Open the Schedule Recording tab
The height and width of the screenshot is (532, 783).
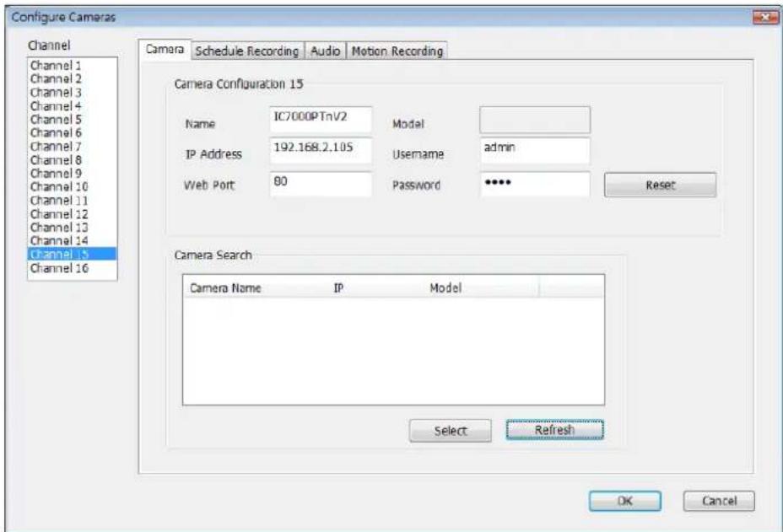[x=247, y=51]
